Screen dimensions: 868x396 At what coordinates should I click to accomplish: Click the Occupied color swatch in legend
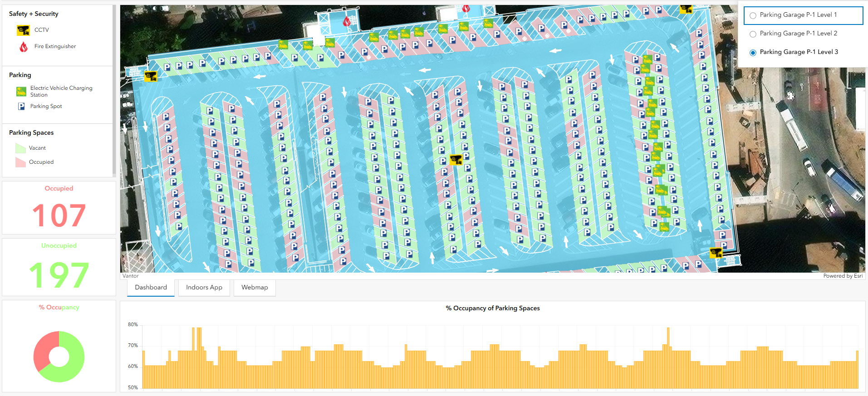[20, 162]
